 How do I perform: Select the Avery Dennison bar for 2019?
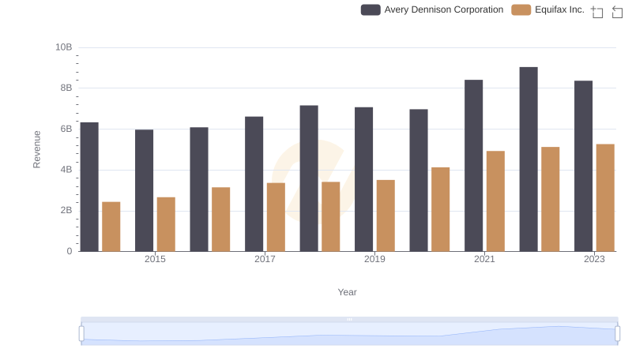tap(364, 179)
